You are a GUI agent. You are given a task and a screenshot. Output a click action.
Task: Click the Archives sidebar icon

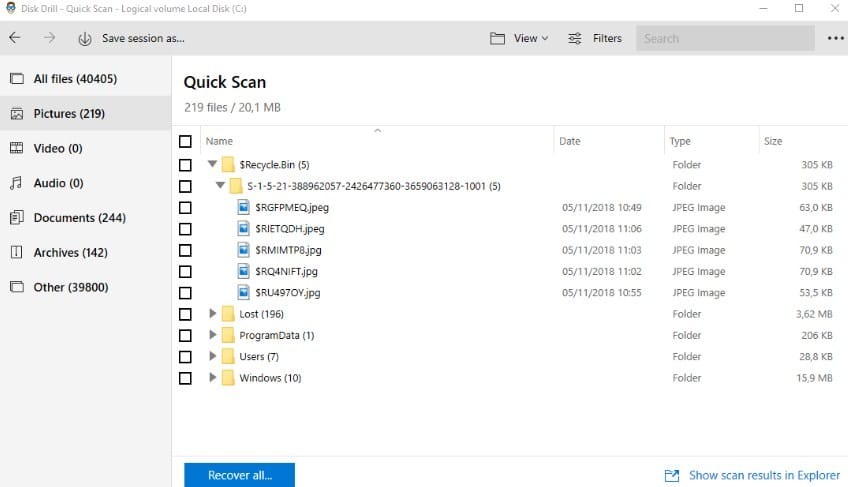coord(17,252)
